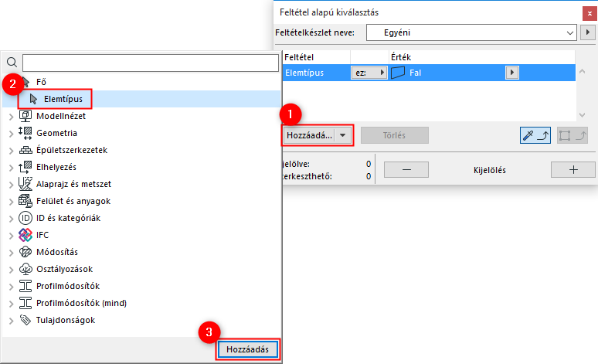Click the wall icon next to Fal
598x364 pixels.
pos(398,73)
